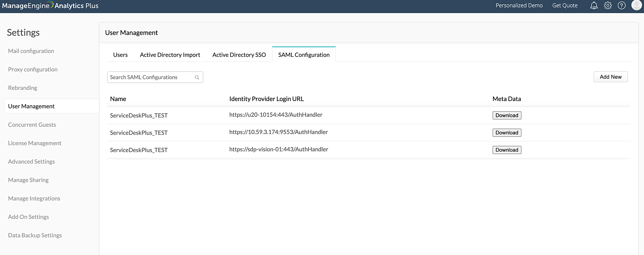Click the Get Quote link

point(564,5)
